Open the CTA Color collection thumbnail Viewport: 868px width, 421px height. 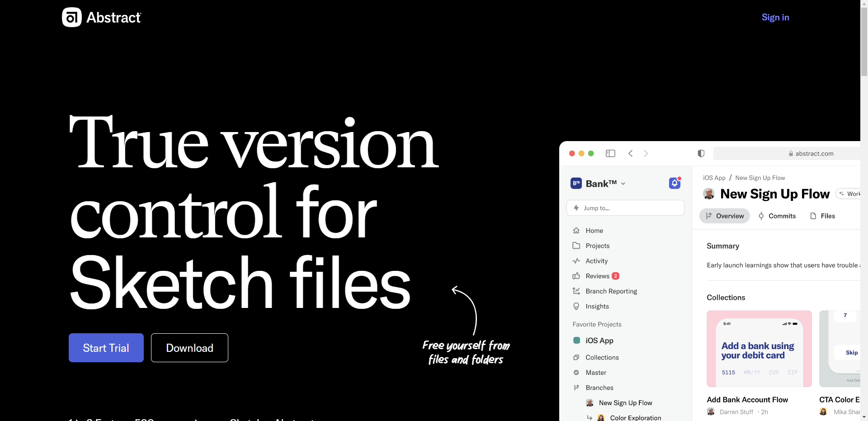(840, 349)
